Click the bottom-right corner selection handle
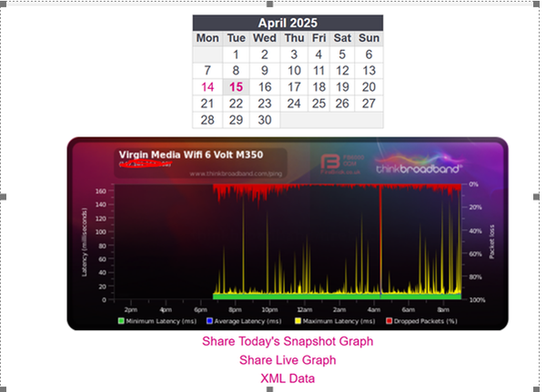 (x=536, y=389)
